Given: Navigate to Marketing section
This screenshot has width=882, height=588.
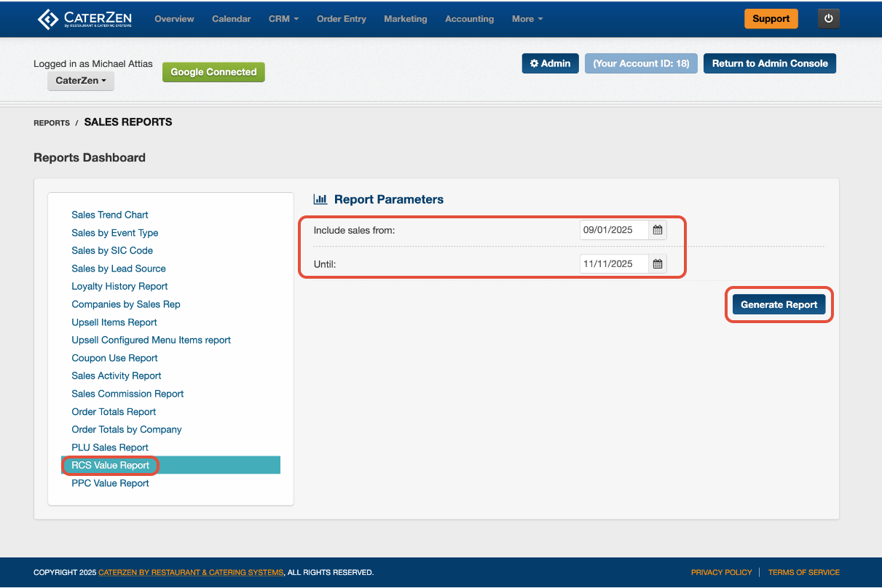Looking at the screenshot, I should [x=406, y=19].
